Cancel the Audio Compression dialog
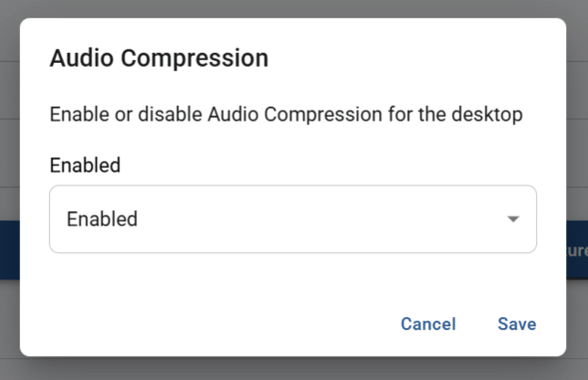Viewport: 588px width, 380px height. tap(427, 324)
